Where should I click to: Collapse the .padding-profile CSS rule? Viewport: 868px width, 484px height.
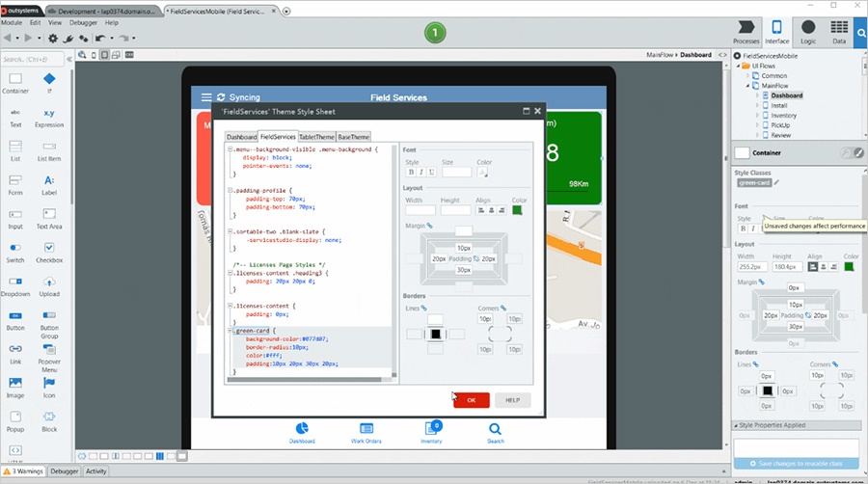231,190
